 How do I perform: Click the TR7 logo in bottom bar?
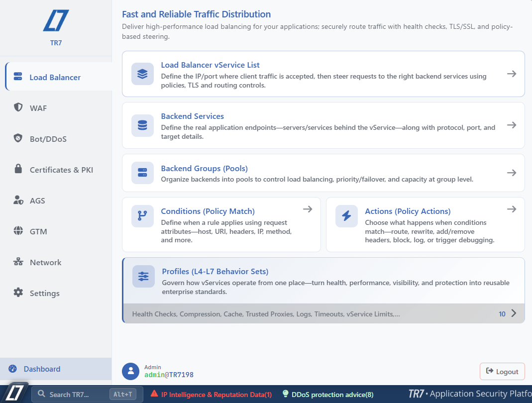pyautogui.click(x=14, y=394)
